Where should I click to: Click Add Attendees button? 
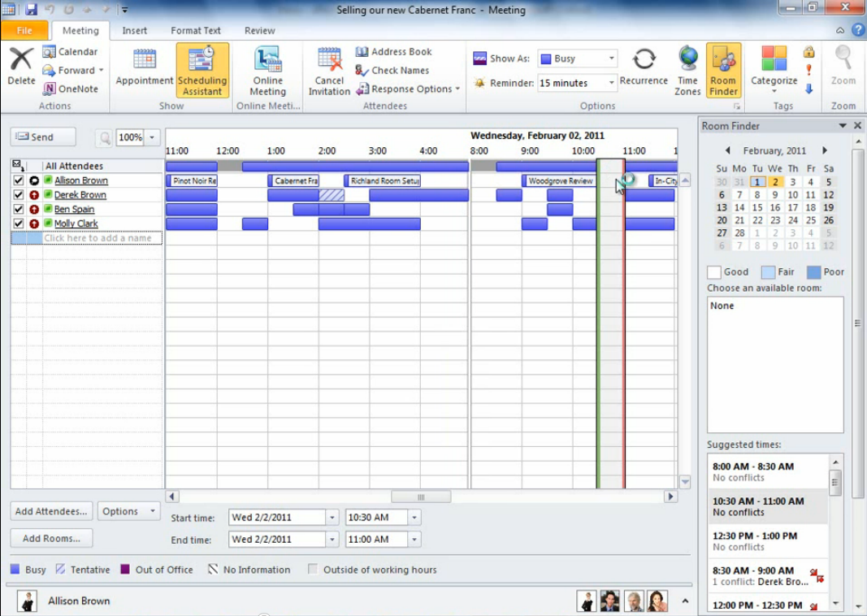coord(51,511)
